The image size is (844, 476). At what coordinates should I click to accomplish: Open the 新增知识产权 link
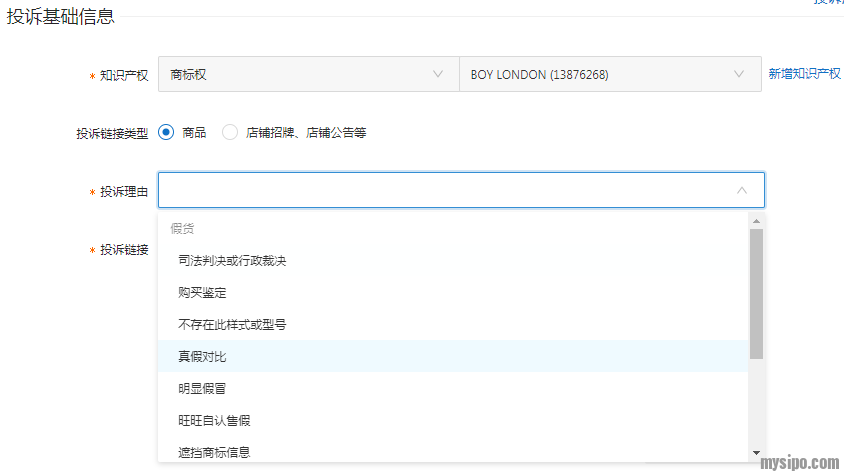[x=804, y=75]
